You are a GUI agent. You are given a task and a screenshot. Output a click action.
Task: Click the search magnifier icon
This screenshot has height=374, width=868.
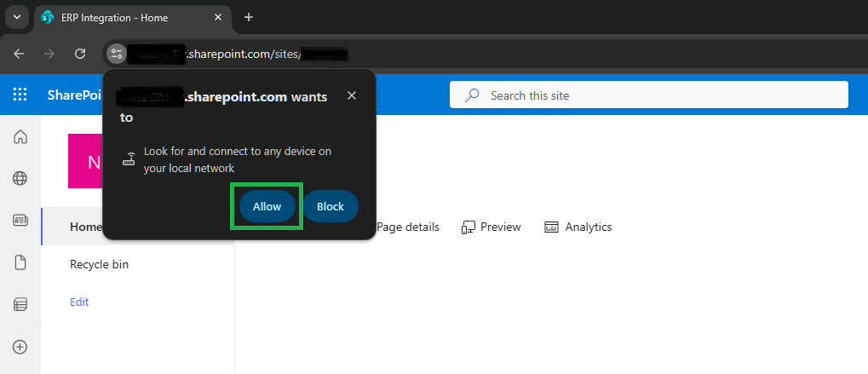point(472,95)
